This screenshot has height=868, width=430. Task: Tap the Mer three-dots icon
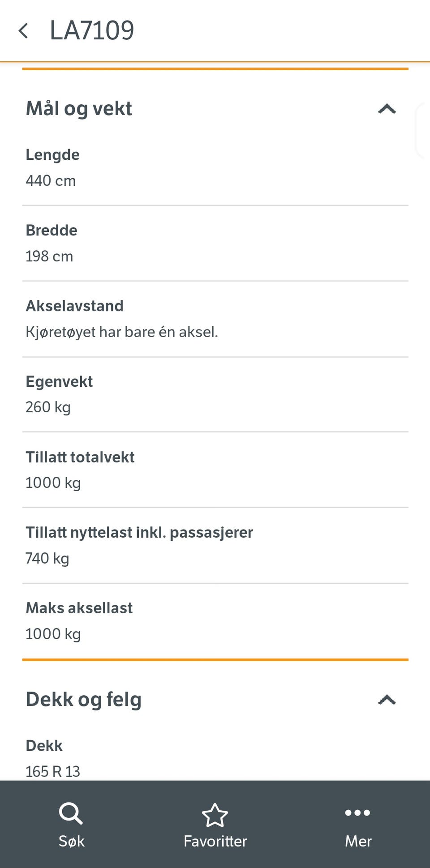point(358,812)
